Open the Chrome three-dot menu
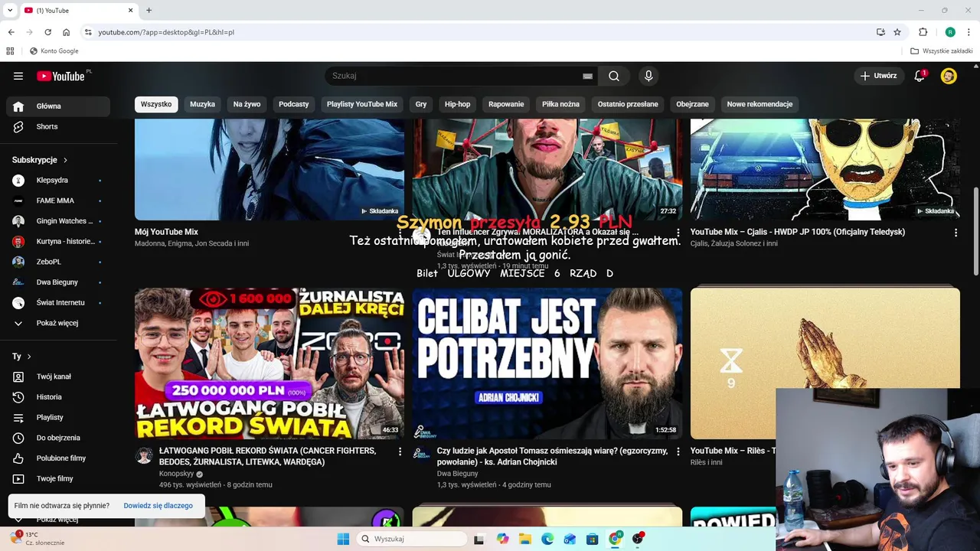 tap(969, 32)
